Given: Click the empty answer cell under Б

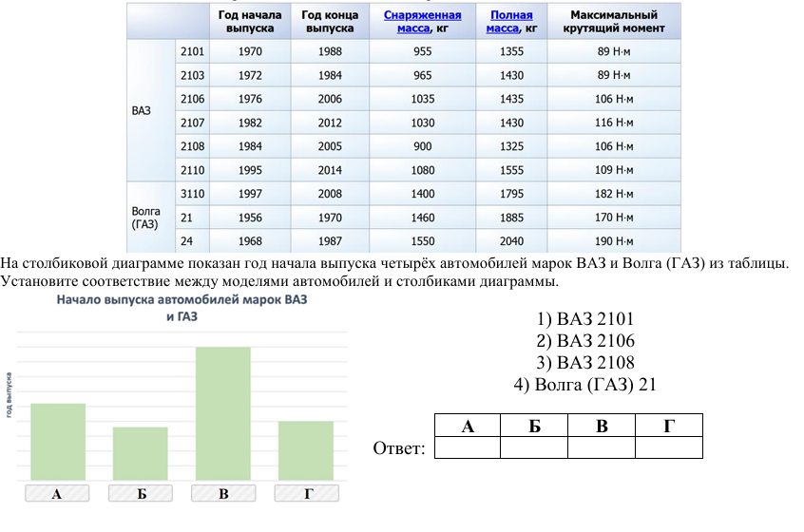Looking at the screenshot, I should pos(534,447).
